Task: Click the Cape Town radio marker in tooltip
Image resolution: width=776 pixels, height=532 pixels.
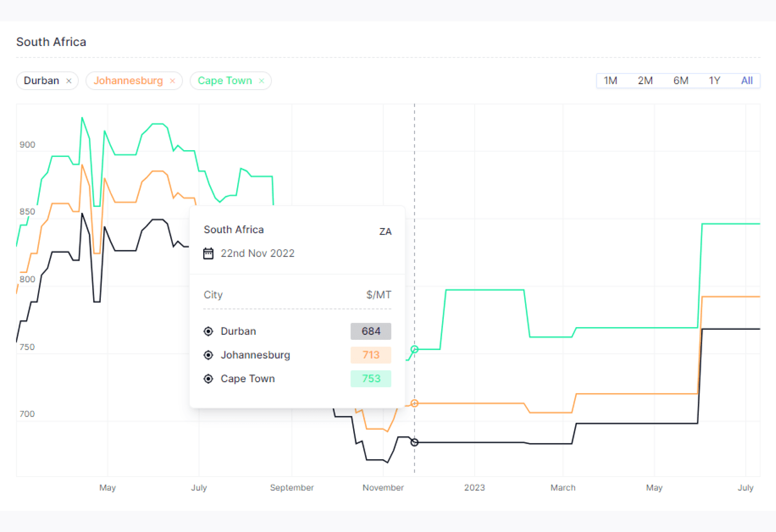Action: (208, 378)
